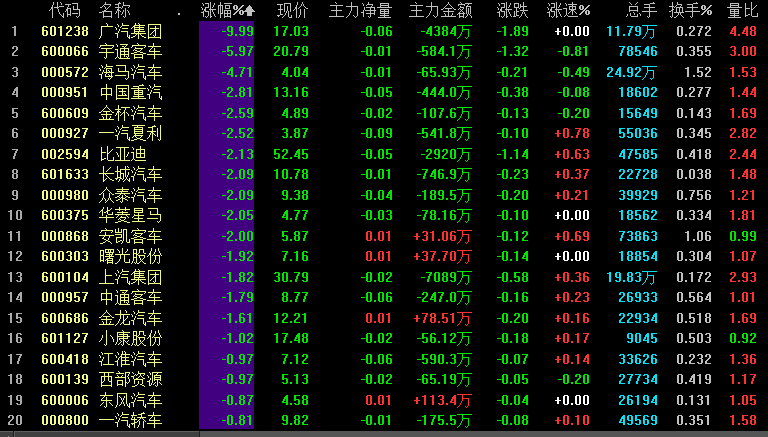
Task: Select stock 金杯汽车
Action: [130, 114]
